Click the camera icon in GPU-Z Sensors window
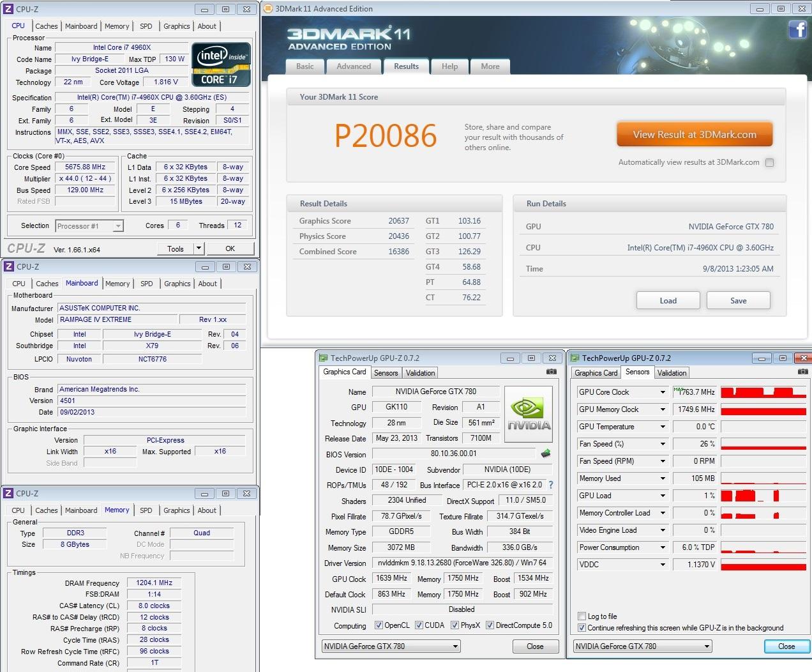This screenshot has width=812, height=672. 802,372
